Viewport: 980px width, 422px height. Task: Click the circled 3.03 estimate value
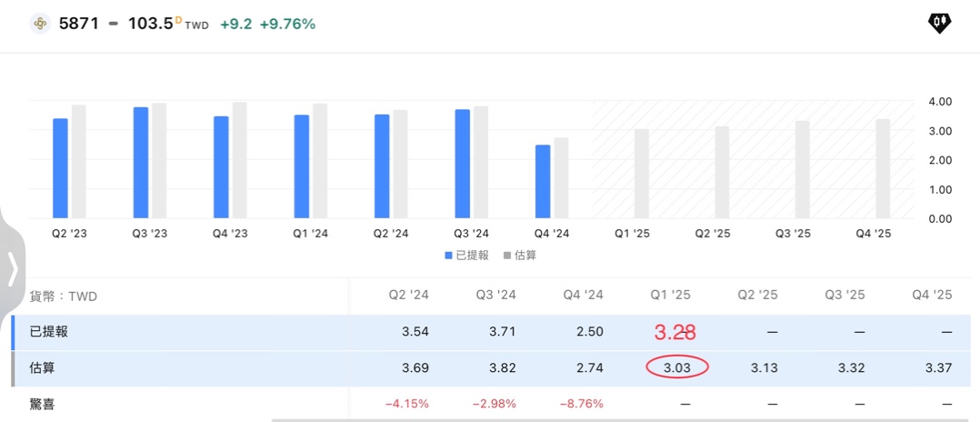(676, 367)
